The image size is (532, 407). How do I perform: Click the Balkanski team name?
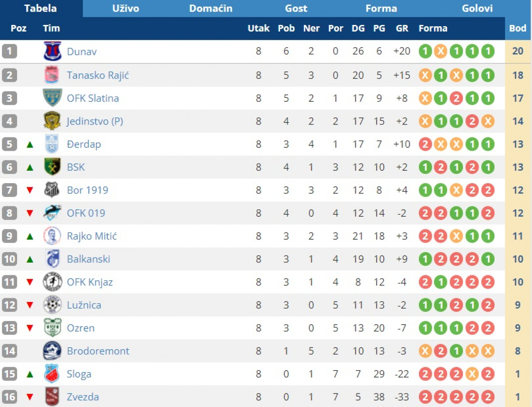[89, 259]
